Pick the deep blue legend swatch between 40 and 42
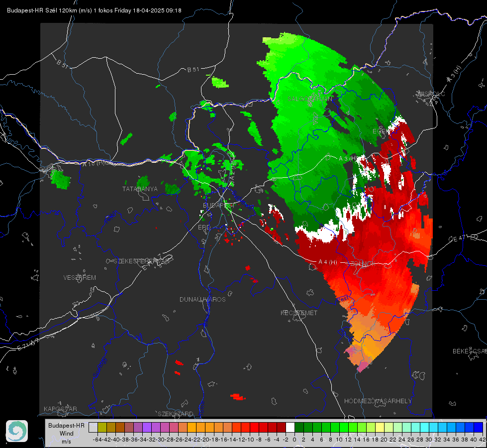This screenshot has height=448, width=487. point(478,427)
